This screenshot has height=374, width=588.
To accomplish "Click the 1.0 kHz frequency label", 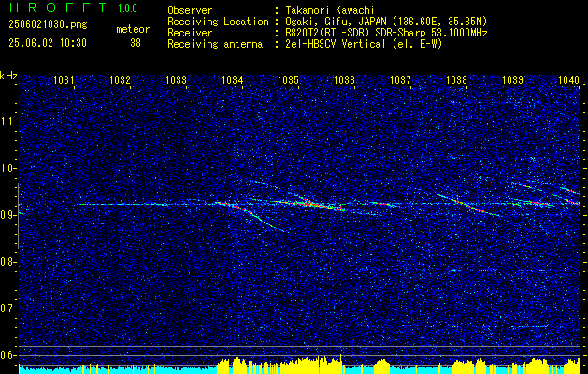I will tap(7, 168).
